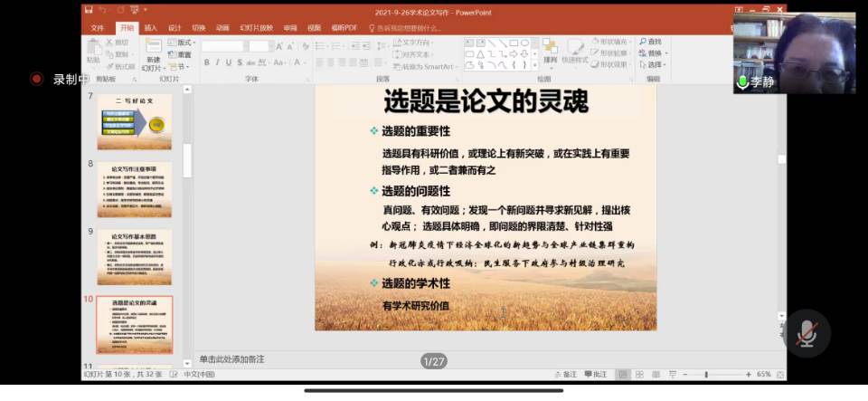Toggle Bold formatting in the font group
Viewport: 868px width, 401px height.
click(x=206, y=62)
